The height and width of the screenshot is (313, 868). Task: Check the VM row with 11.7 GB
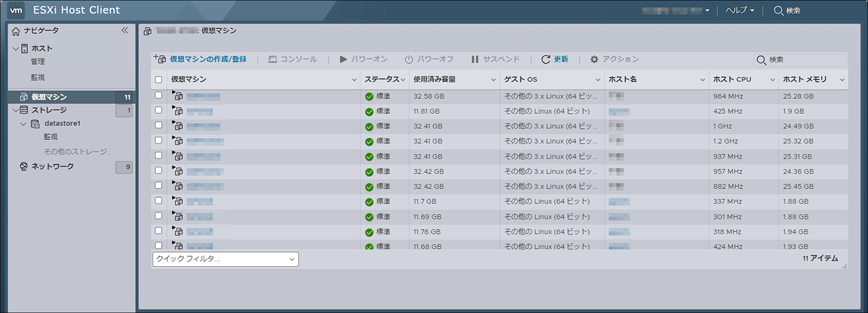click(159, 200)
